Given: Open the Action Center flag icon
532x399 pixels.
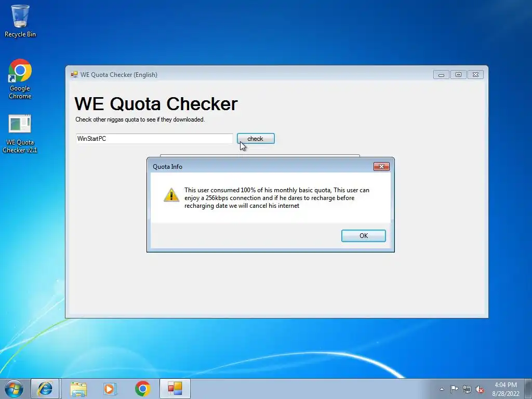Looking at the screenshot, I should click(x=454, y=389).
